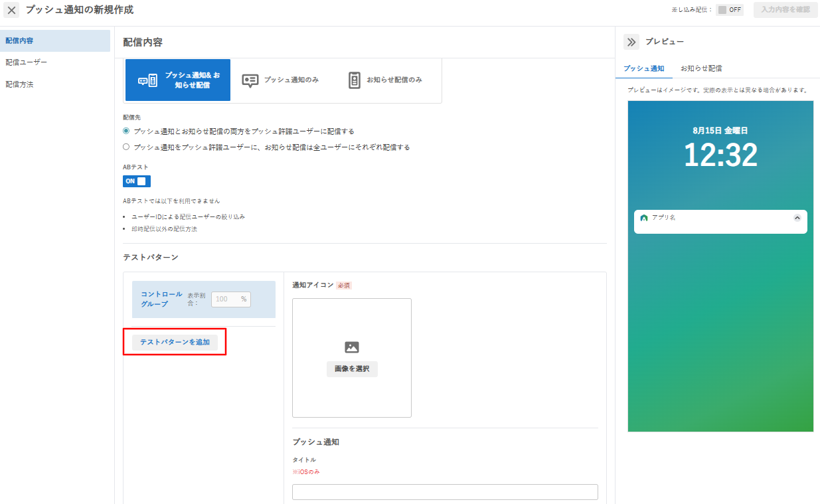Click the ユーザーIDによる配信ユーザーの絞り込み bullet text

[x=189, y=217]
